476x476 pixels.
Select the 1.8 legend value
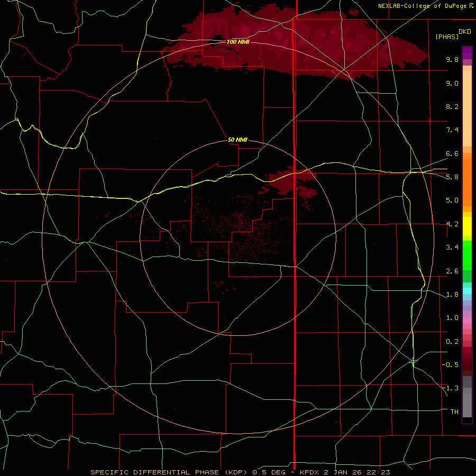click(x=452, y=295)
